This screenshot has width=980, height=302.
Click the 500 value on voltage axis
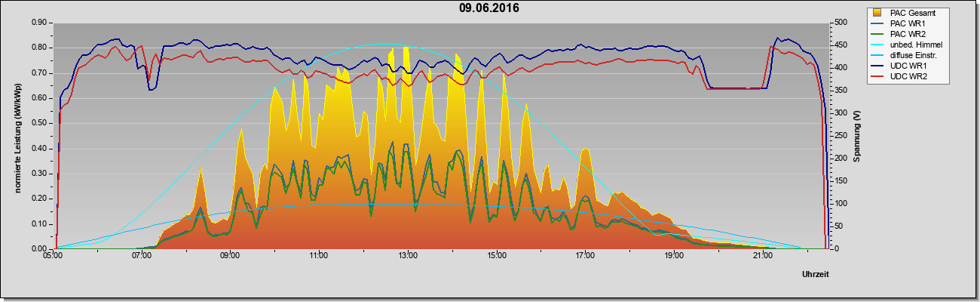tap(838, 23)
